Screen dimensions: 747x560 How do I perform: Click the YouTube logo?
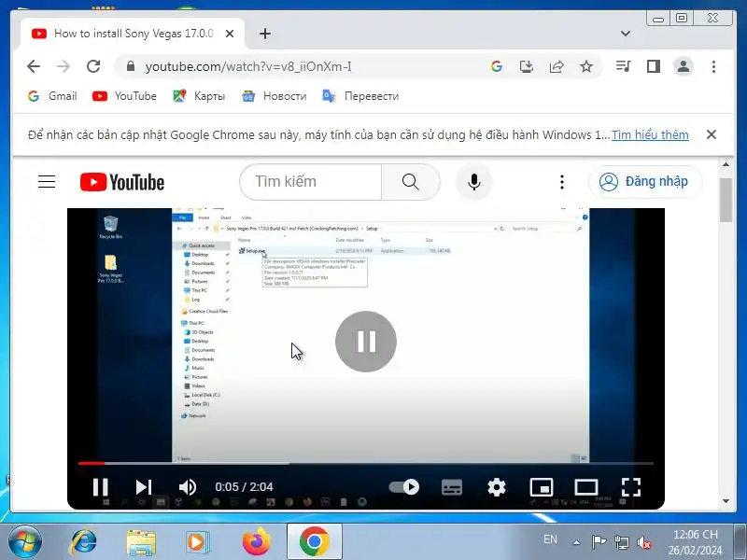tap(122, 182)
